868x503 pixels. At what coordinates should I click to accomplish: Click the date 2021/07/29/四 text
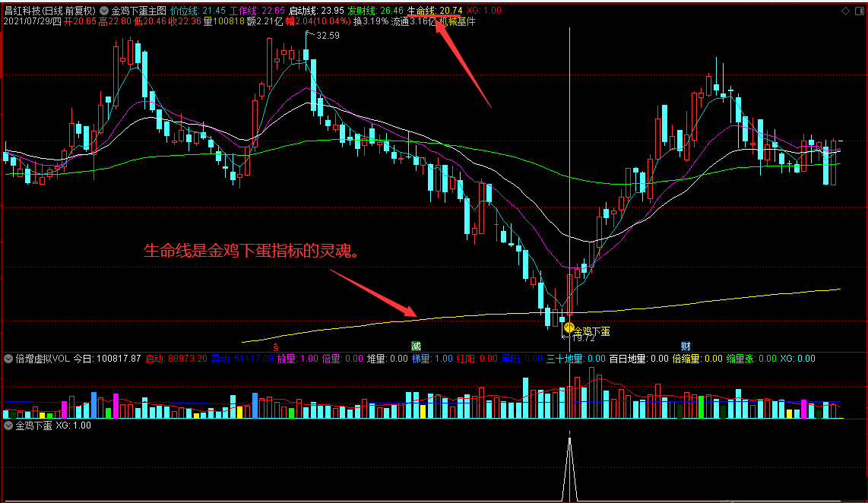32,21
